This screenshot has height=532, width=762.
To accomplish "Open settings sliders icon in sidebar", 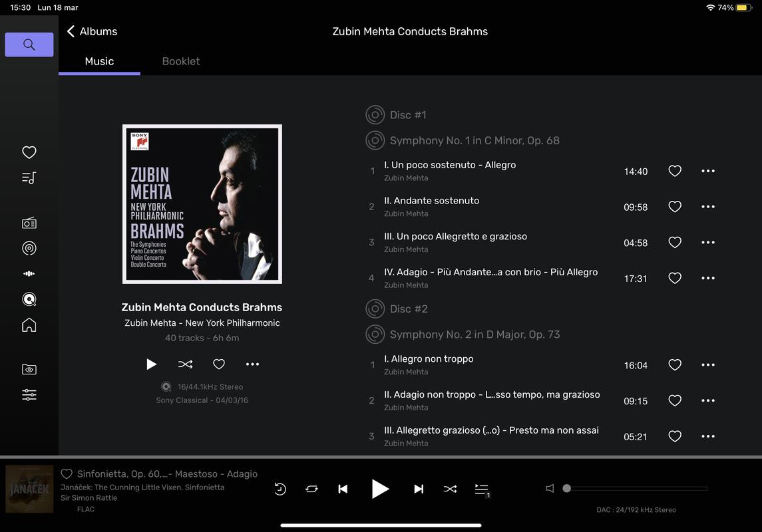I will tap(29, 394).
